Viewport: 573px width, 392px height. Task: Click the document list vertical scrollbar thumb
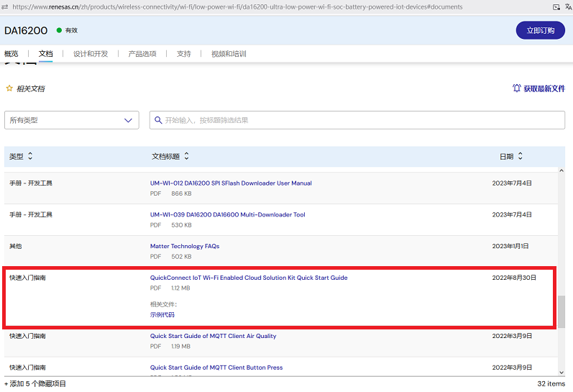(561, 311)
